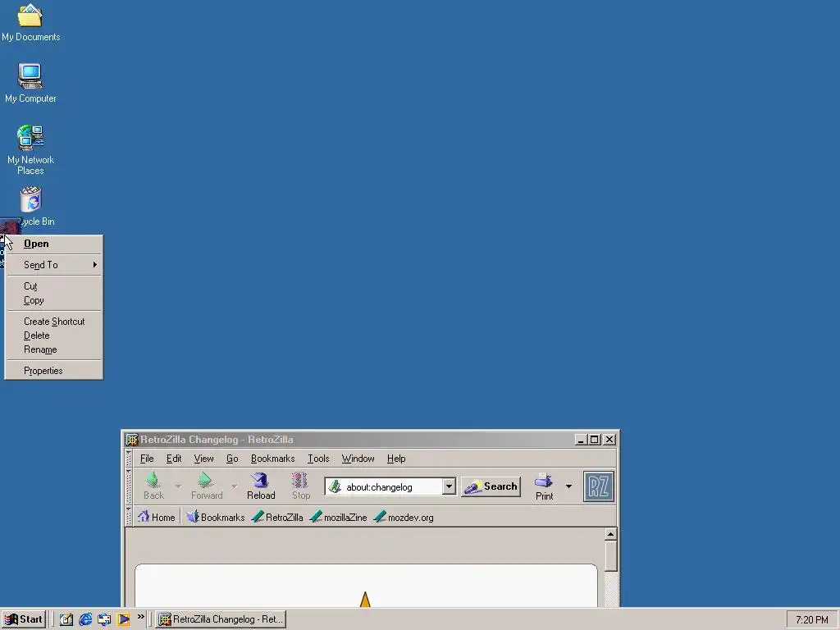840x630 pixels.
Task: Choose Delete from the context menu
Action: click(x=53, y=336)
